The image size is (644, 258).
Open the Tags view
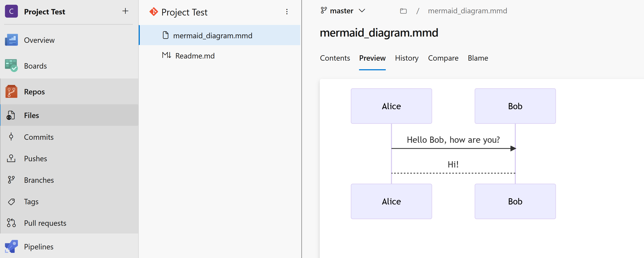click(x=31, y=202)
